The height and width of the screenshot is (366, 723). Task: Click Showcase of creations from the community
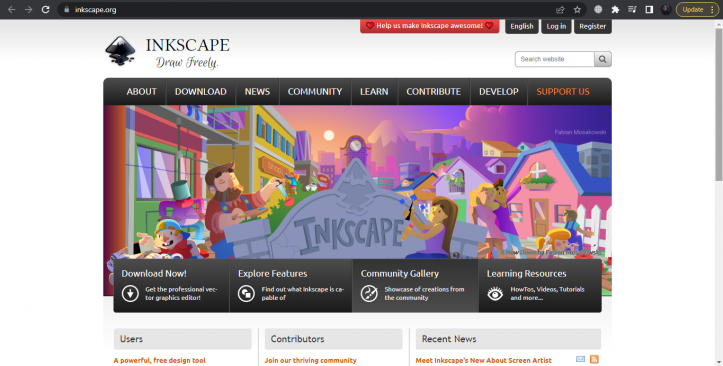pyautogui.click(x=424, y=294)
